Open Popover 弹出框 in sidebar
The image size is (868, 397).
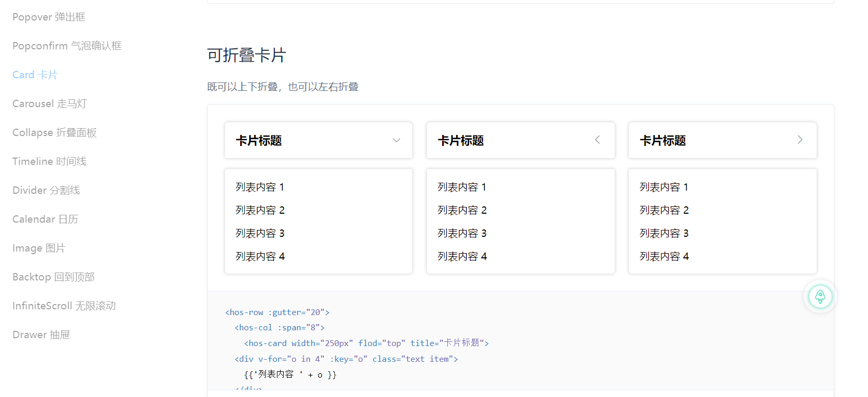click(x=49, y=17)
